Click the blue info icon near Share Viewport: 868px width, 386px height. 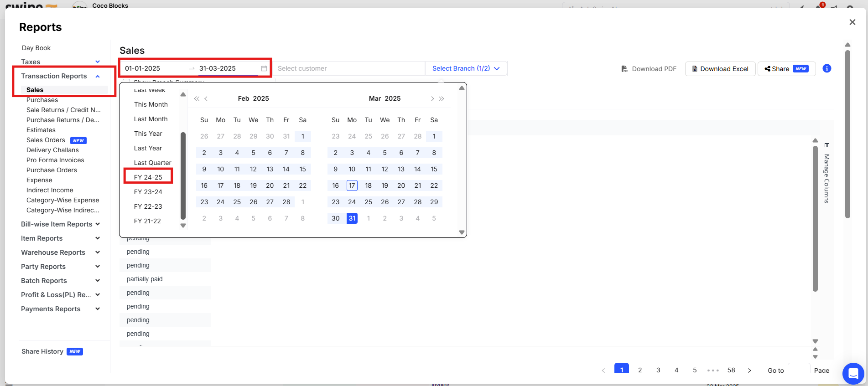click(x=827, y=68)
